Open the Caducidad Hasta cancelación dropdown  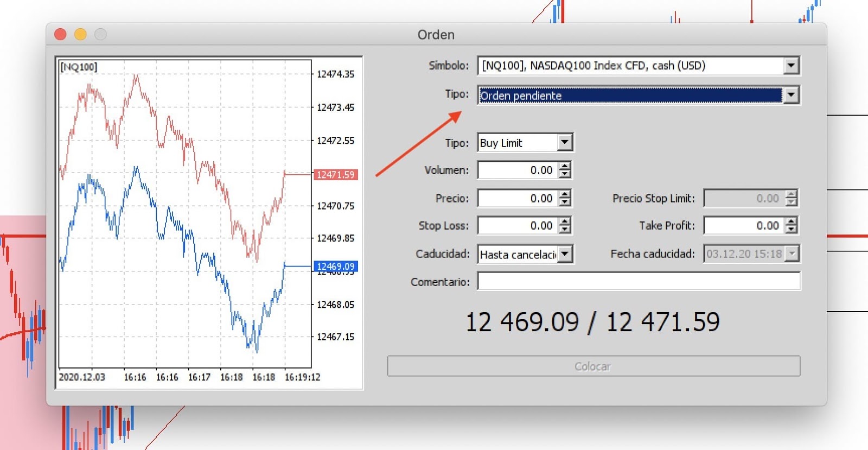point(565,253)
